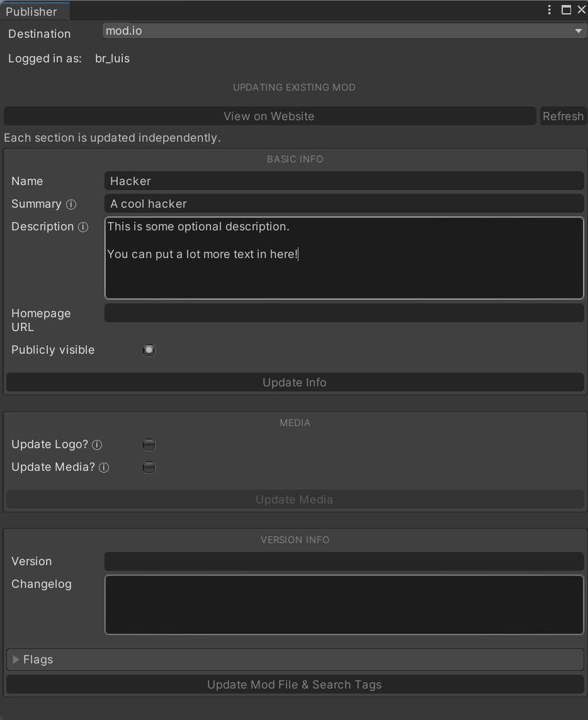
Task: Open the Destination dropdown showing mod.io
Action: 344,31
